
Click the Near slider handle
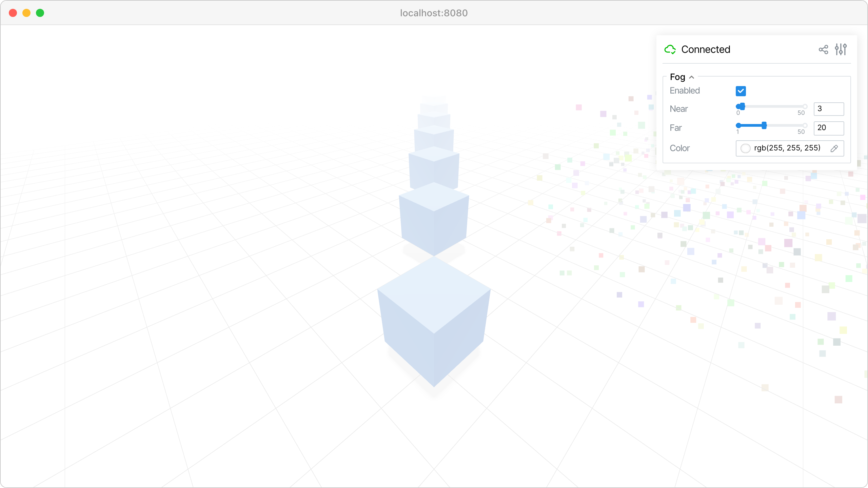[x=742, y=106]
